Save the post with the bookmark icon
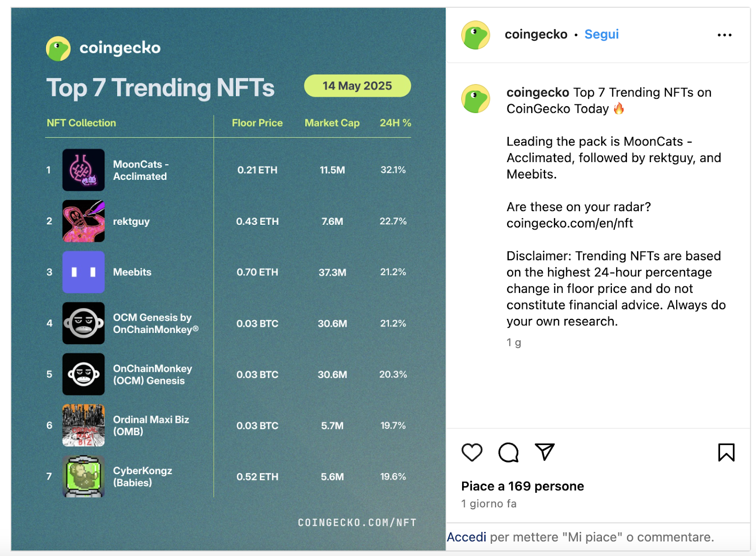This screenshot has width=756, height=556. (x=726, y=452)
